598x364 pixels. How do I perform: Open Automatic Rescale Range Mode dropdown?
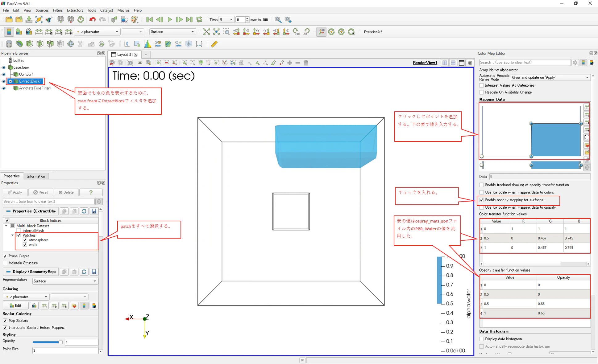tap(550, 77)
